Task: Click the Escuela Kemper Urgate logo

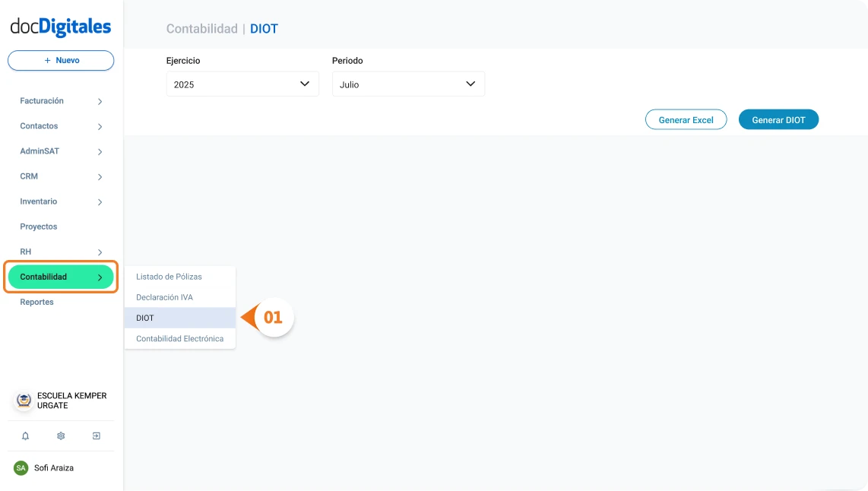Action: [x=24, y=401]
